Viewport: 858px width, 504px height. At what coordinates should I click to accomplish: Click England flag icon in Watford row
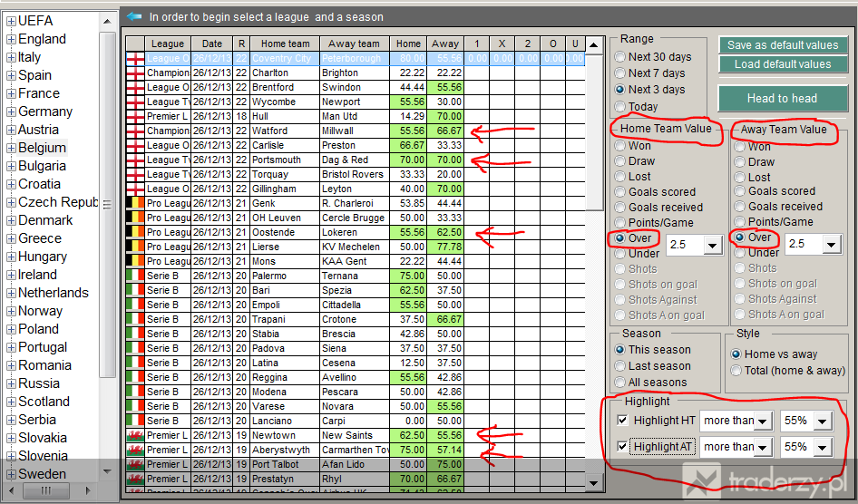click(x=135, y=131)
